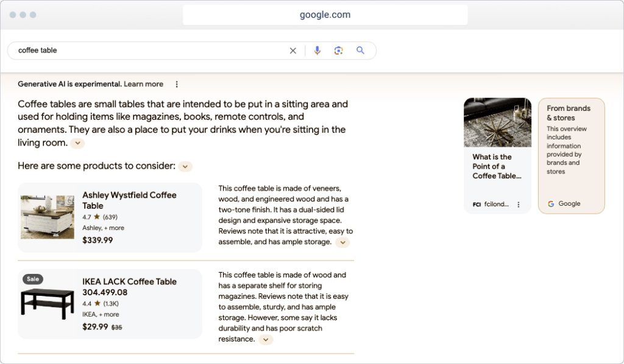Open the IKEA LACK table thumbnail
Image resolution: width=624 pixels, height=364 pixels.
tap(47, 304)
